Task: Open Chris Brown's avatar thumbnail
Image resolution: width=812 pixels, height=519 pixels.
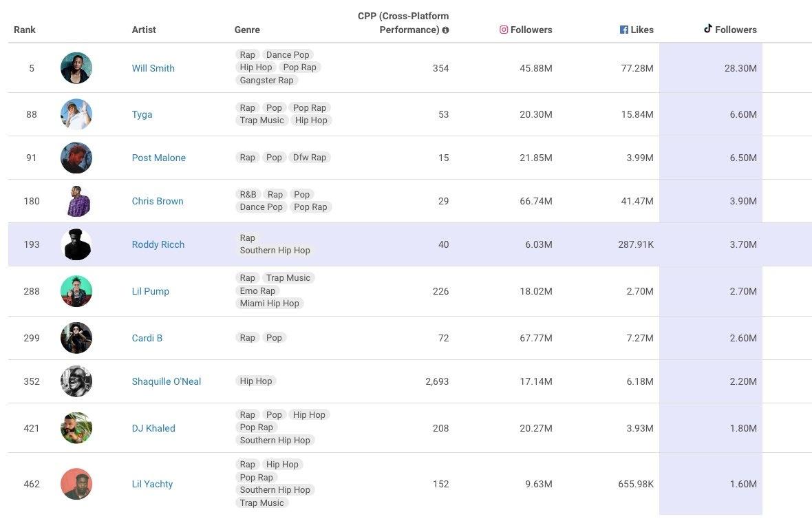Action: tap(76, 201)
